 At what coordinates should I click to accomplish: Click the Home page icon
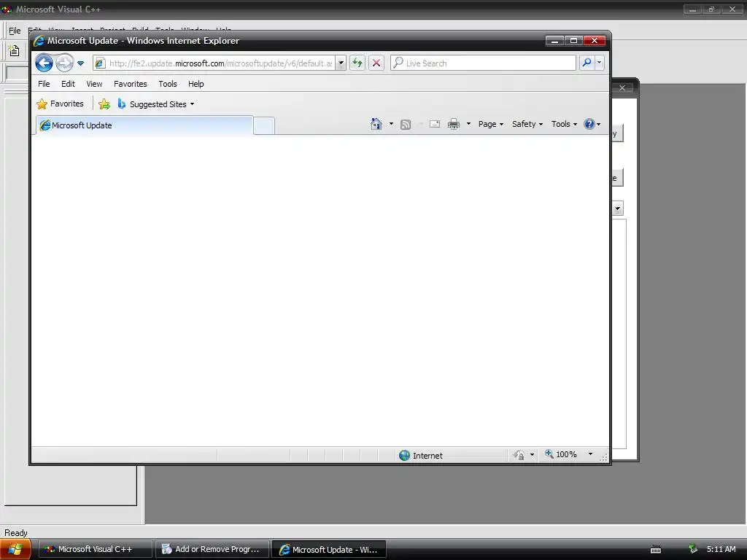tap(376, 124)
